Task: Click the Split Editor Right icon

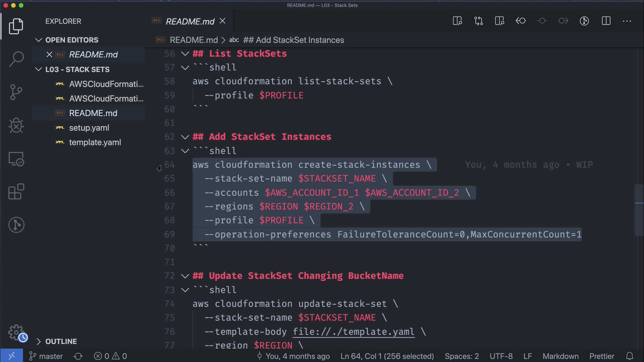Action: pyautogui.click(x=606, y=21)
